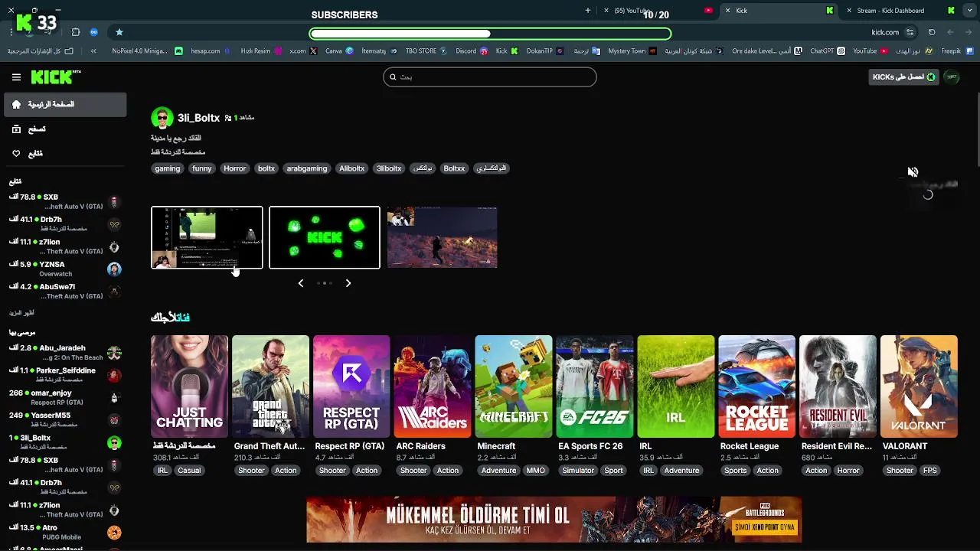Open the EA Sports FC 26 card
The width and height of the screenshot is (980, 551).
tap(595, 386)
